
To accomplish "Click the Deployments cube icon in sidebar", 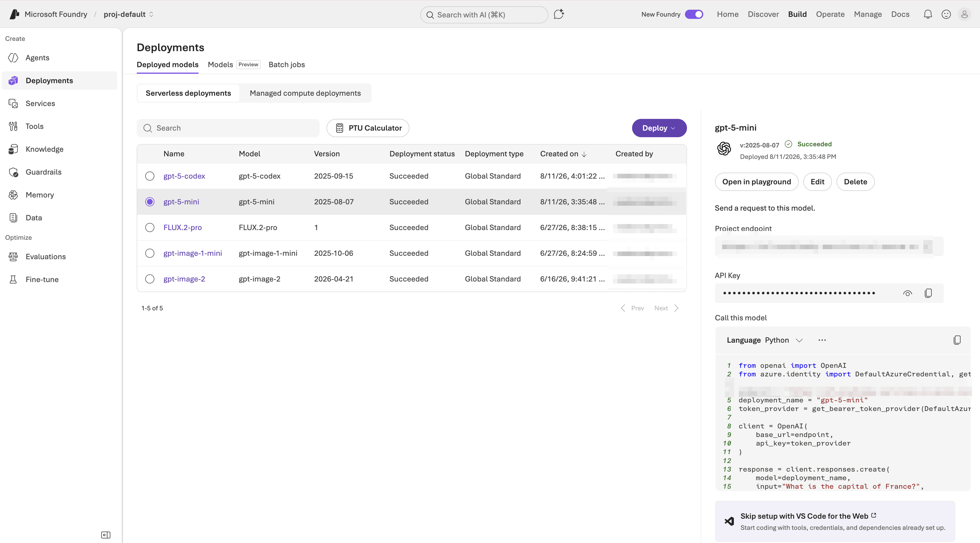I will 13,81.
